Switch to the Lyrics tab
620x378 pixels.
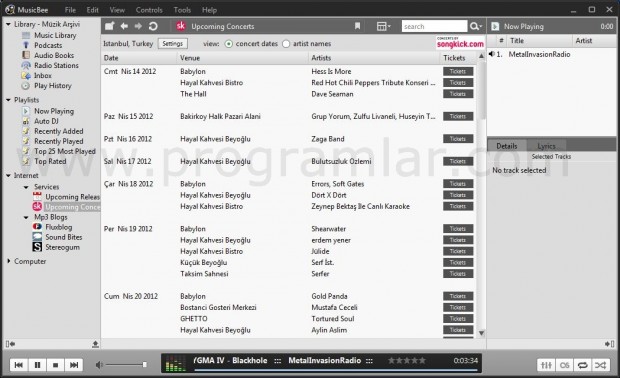point(546,146)
